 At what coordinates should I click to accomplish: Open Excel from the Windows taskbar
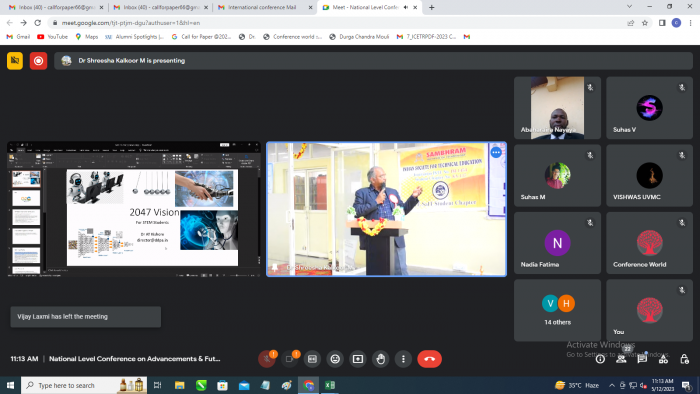330,385
